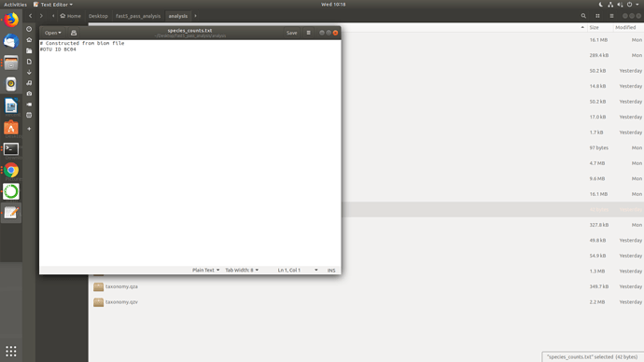Open the Desktop folder icon in Files sidebar

tap(29, 50)
